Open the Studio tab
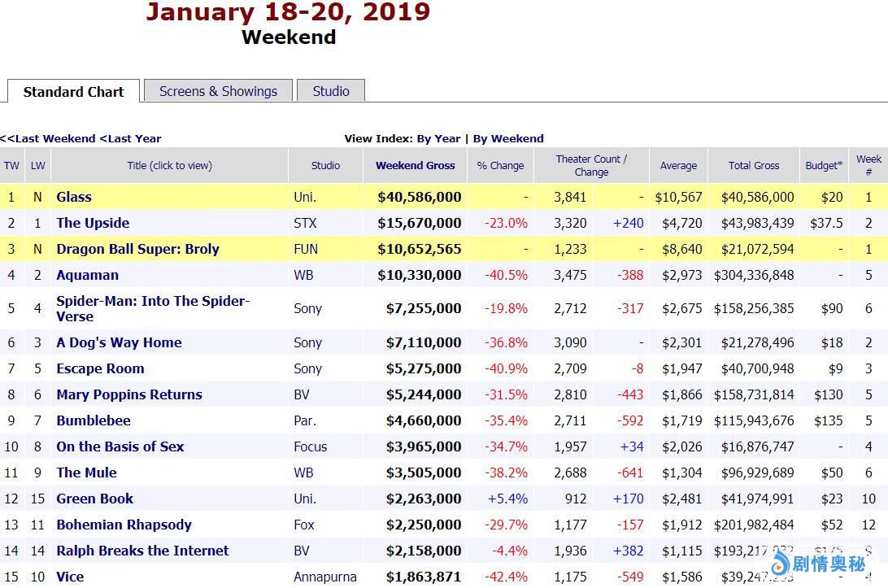Image resolution: width=888 pixels, height=588 pixels. pos(330,91)
